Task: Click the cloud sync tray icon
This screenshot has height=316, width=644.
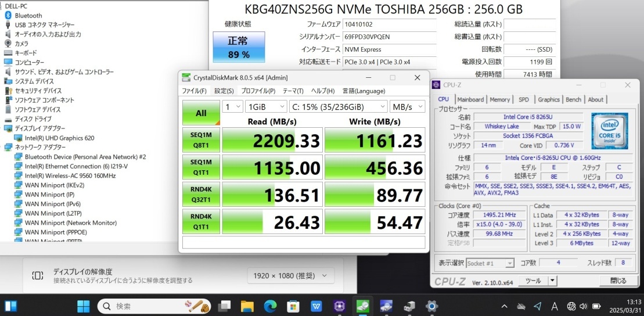Action: coord(521,306)
